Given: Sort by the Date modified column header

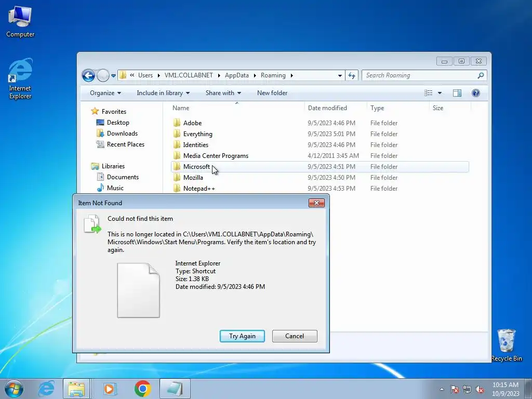Looking at the screenshot, I should click(x=336, y=108).
